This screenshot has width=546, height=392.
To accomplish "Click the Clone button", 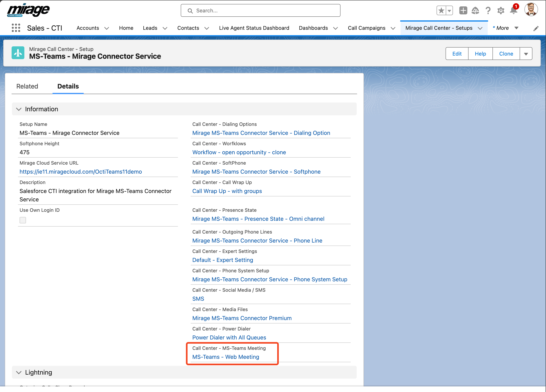I will click(506, 54).
